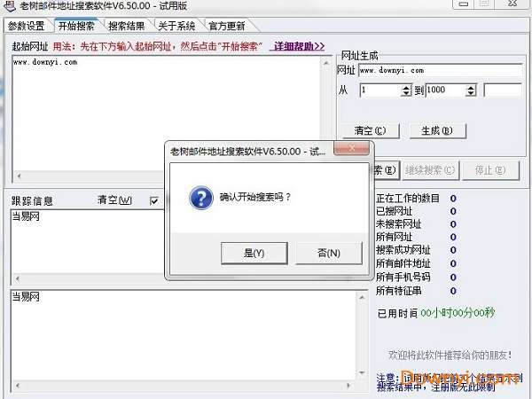Image resolution: width=532 pixels, height=399 pixels.
Task: Decrease the 到 1000 end value spinner
Action: 471,93
